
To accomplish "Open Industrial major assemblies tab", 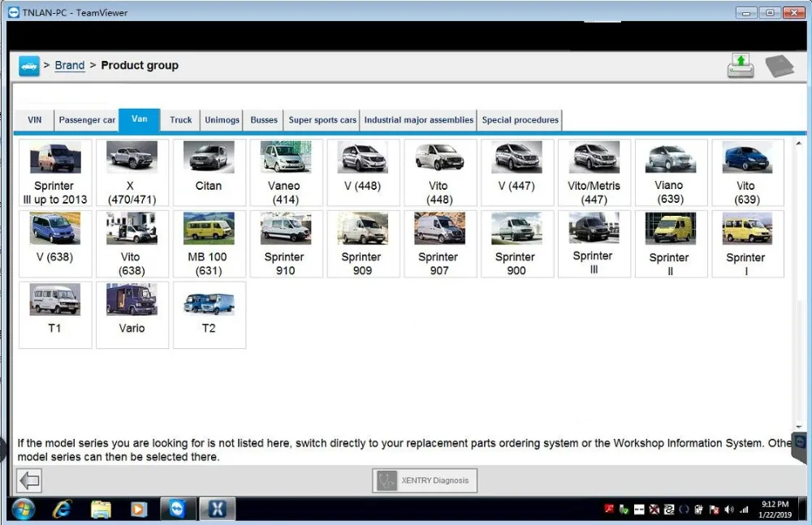I will pyautogui.click(x=418, y=120).
